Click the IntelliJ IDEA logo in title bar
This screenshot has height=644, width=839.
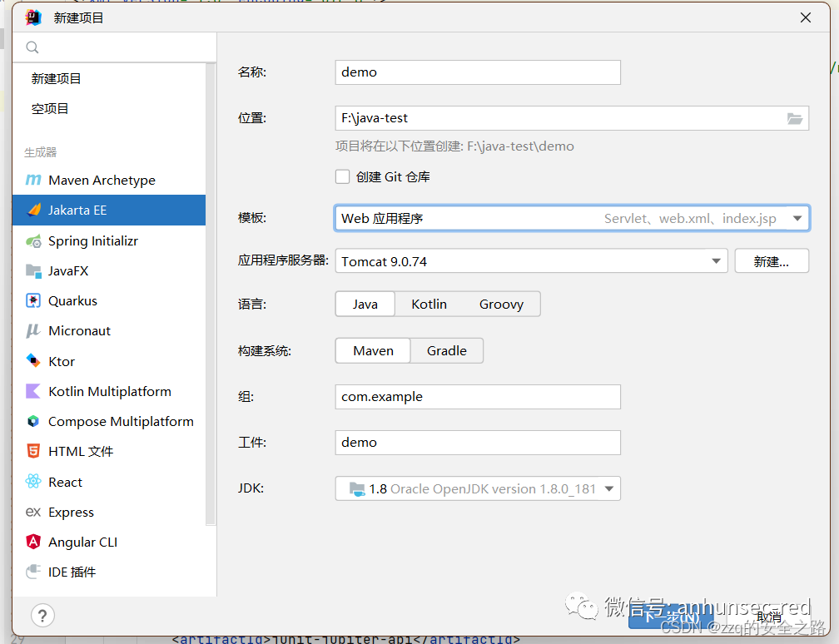click(x=33, y=17)
